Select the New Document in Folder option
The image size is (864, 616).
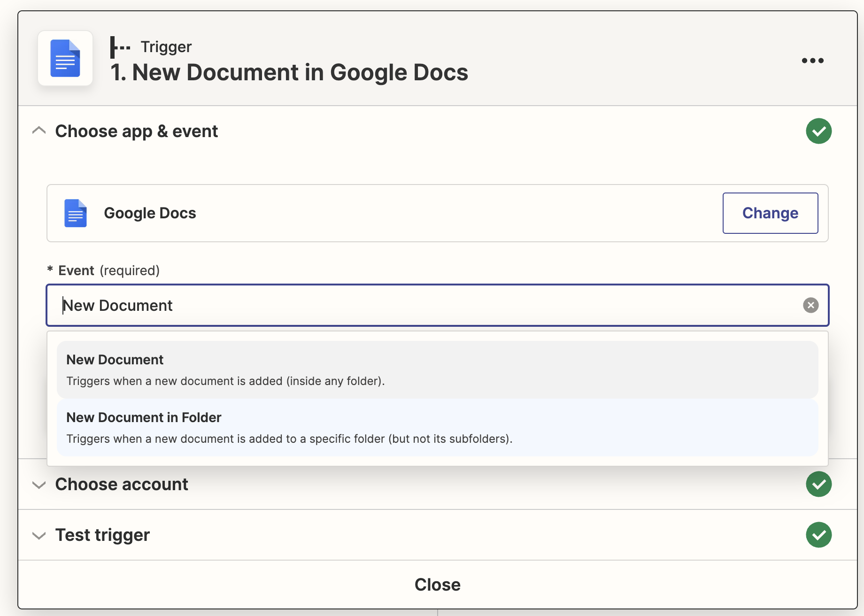(437, 427)
